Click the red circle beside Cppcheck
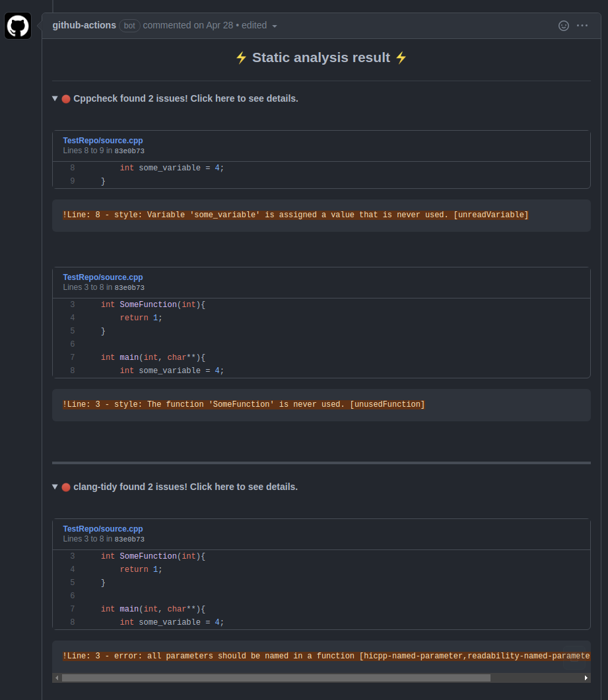This screenshot has width=608, height=700. (66, 99)
